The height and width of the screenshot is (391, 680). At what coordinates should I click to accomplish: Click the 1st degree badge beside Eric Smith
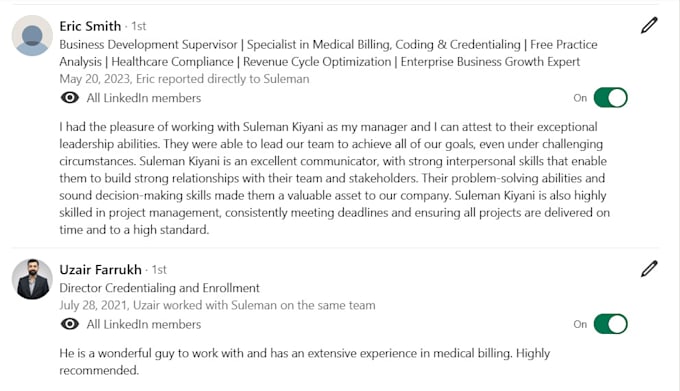click(139, 26)
